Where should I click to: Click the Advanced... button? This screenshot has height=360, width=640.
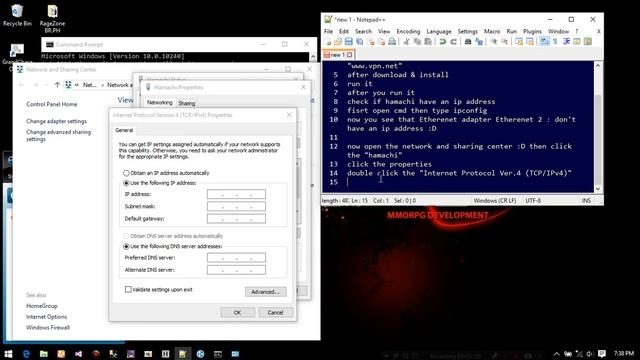click(265, 292)
